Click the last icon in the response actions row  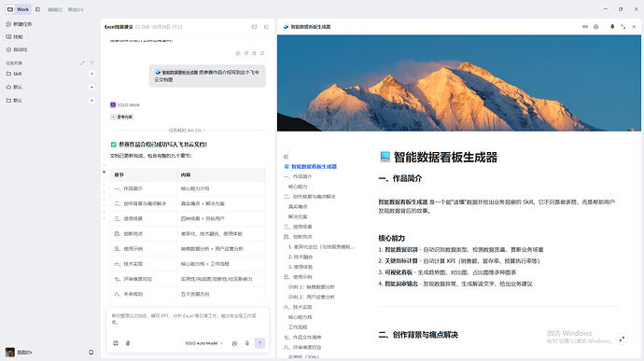tap(262, 53)
